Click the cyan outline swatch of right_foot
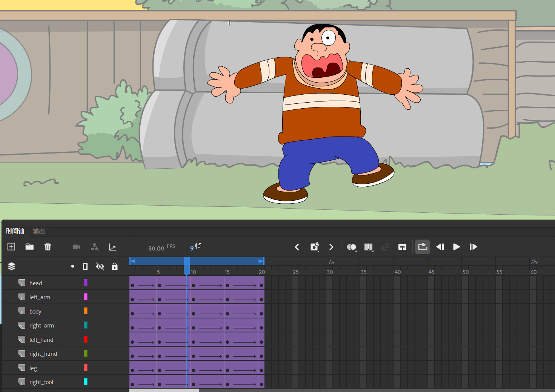The image size is (555, 392). point(86,382)
